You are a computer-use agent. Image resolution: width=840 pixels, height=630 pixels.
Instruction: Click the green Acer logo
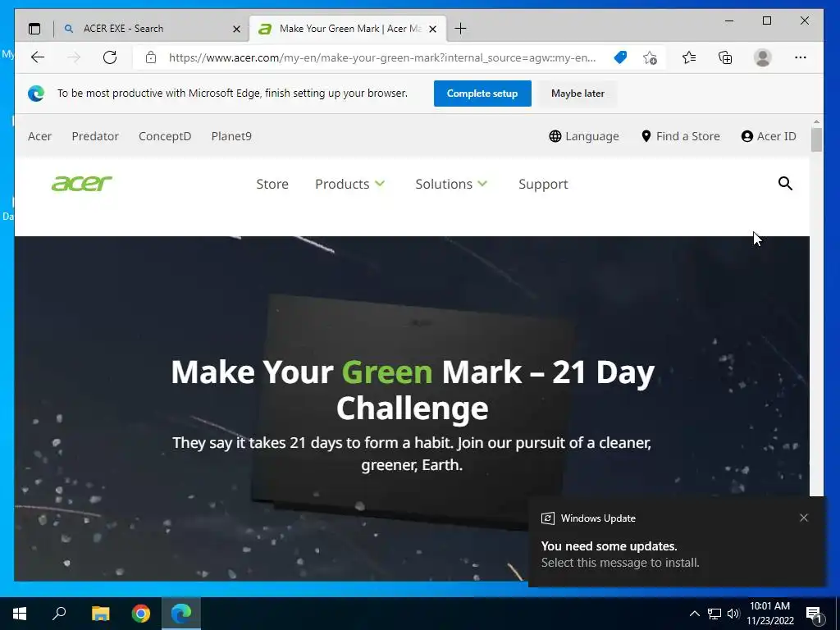click(x=81, y=183)
